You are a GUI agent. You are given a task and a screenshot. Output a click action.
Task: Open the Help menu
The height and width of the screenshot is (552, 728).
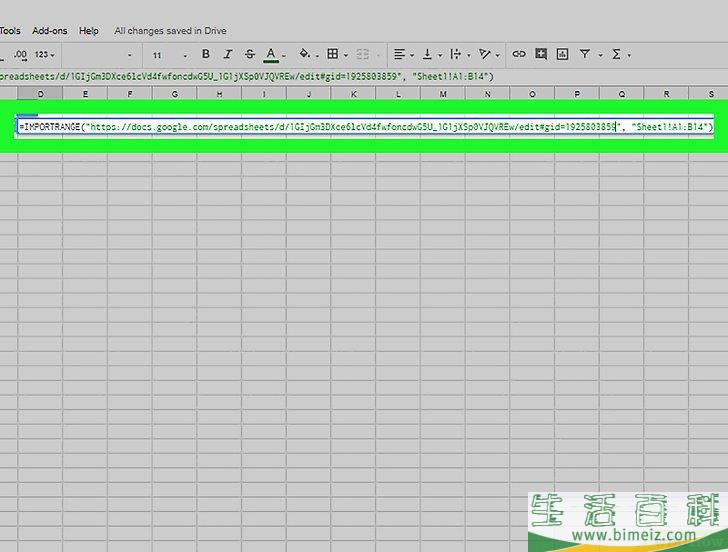click(x=89, y=31)
